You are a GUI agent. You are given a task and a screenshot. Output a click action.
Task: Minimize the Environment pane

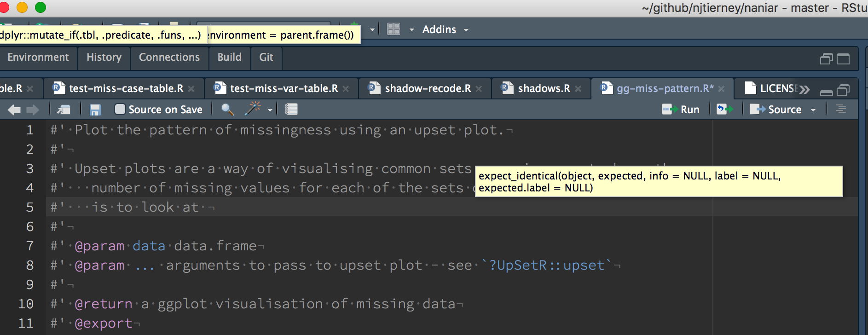coord(827,59)
